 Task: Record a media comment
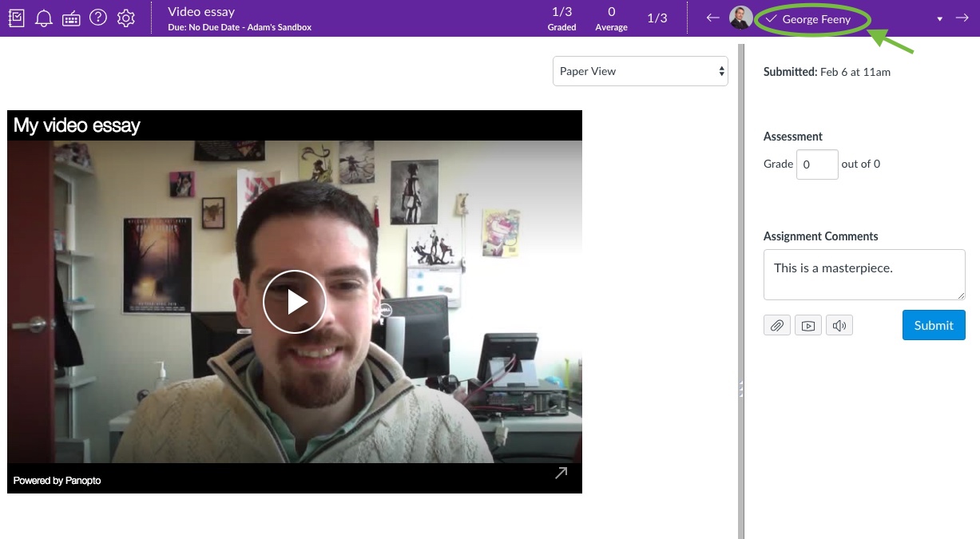[808, 325]
